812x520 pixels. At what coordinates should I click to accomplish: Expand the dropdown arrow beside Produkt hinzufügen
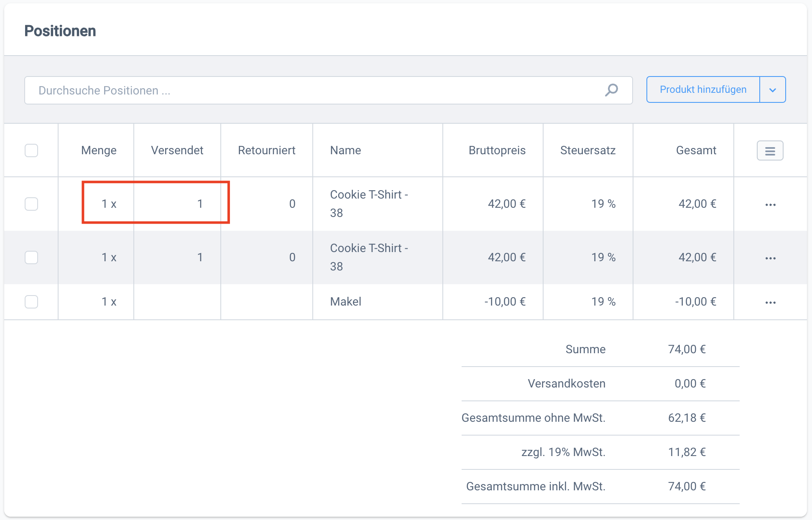click(x=772, y=90)
